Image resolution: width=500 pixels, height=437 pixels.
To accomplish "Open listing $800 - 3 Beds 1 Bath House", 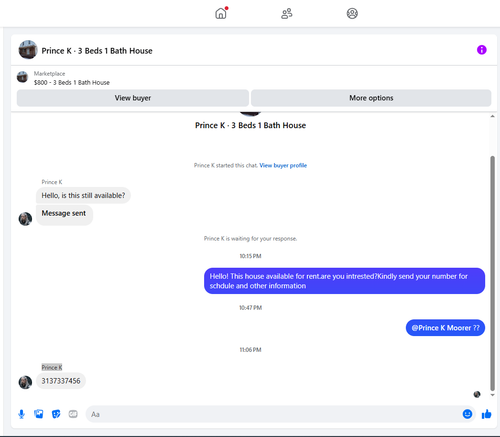I will 72,82.
